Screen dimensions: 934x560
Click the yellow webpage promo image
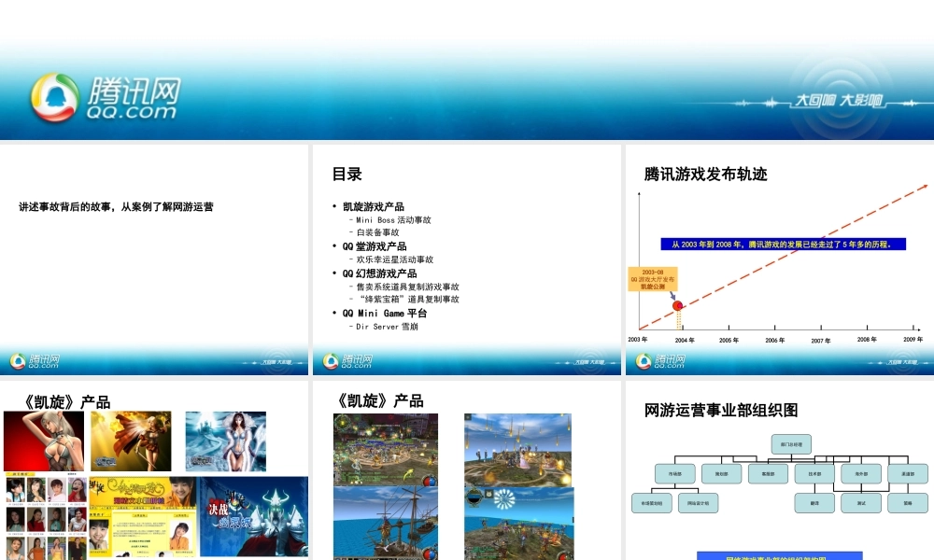point(143,516)
